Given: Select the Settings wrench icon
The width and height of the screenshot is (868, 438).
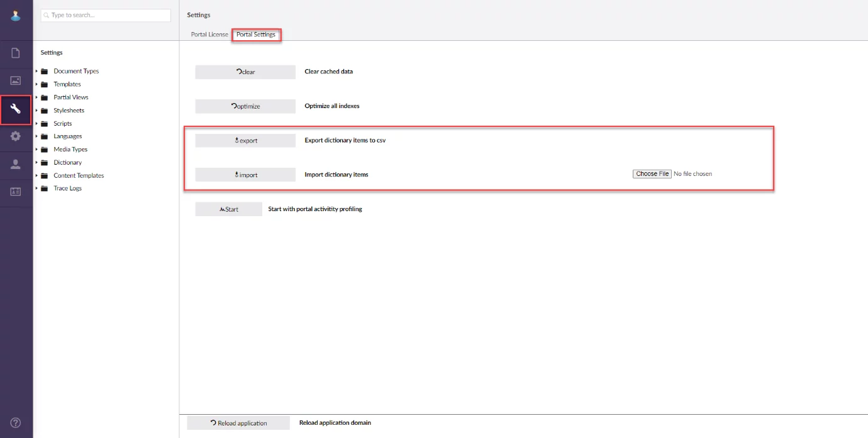Looking at the screenshot, I should click(16, 109).
